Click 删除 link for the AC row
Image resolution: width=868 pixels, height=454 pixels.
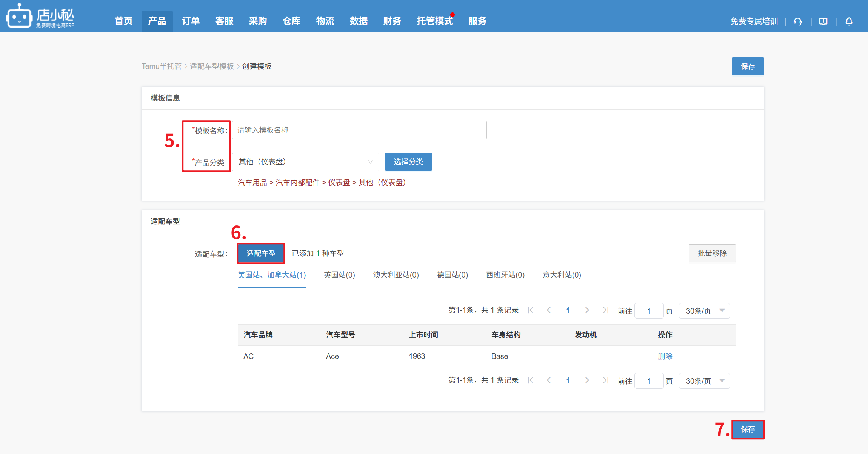pos(665,356)
